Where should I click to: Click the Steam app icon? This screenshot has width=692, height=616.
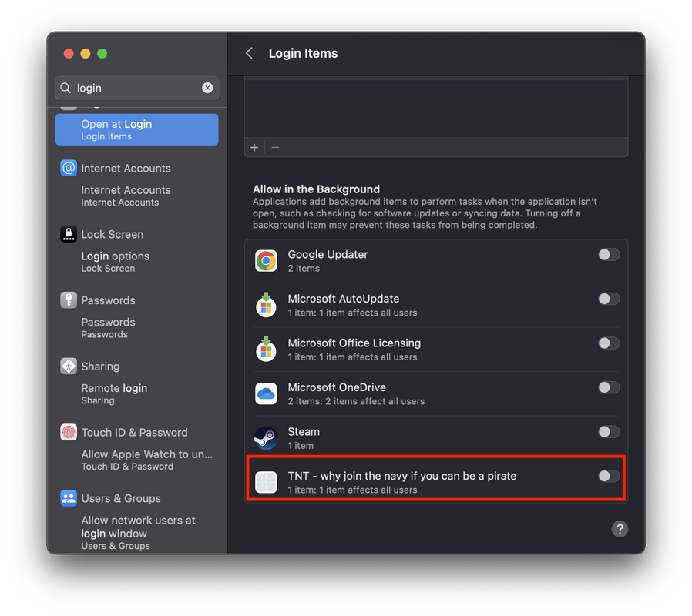(266, 438)
